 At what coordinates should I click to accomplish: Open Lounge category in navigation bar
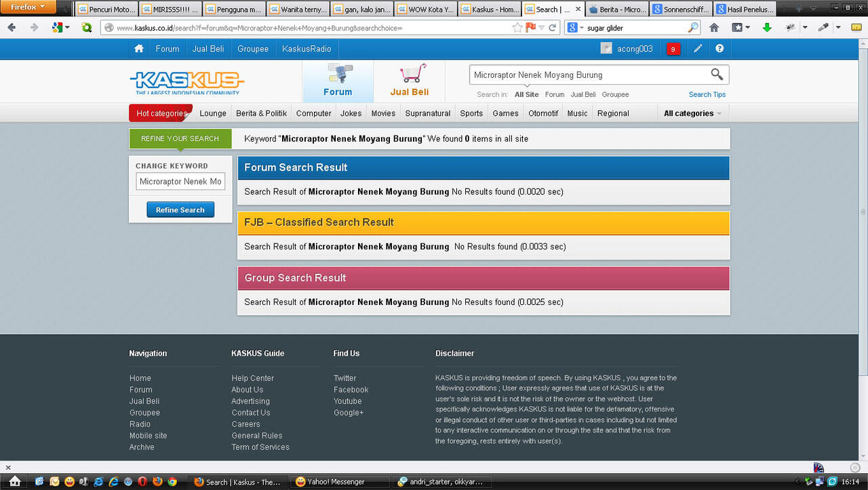click(x=213, y=113)
